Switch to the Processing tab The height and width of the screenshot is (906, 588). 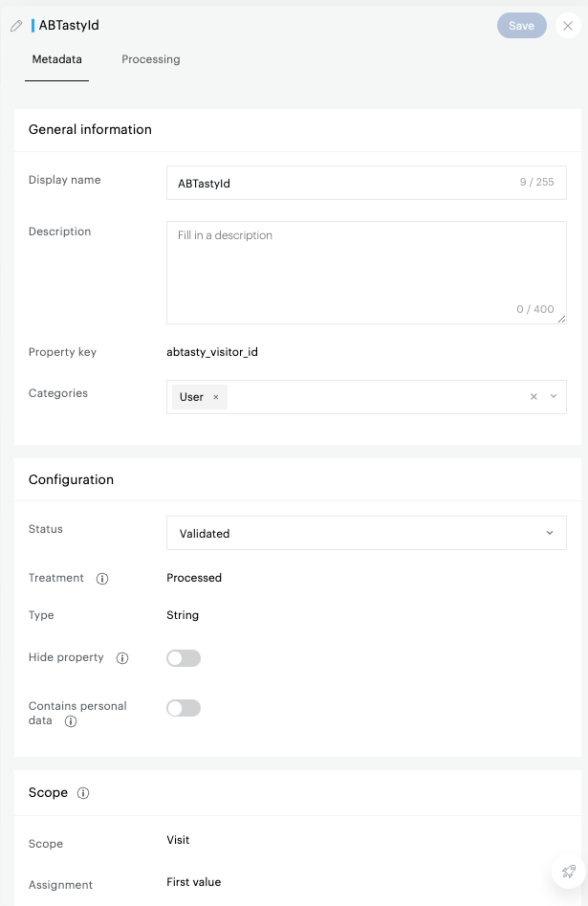point(151,59)
